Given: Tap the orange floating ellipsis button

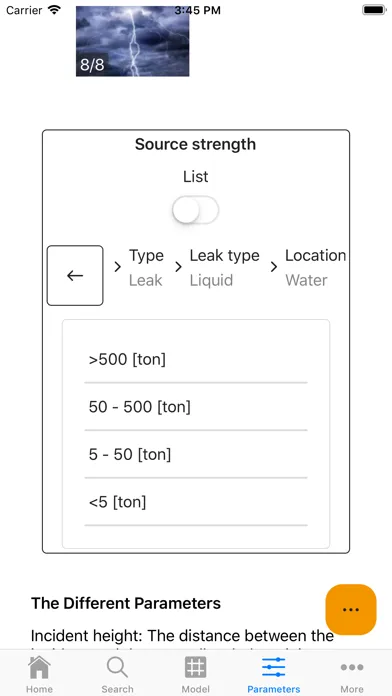Looking at the screenshot, I should click(351, 609).
